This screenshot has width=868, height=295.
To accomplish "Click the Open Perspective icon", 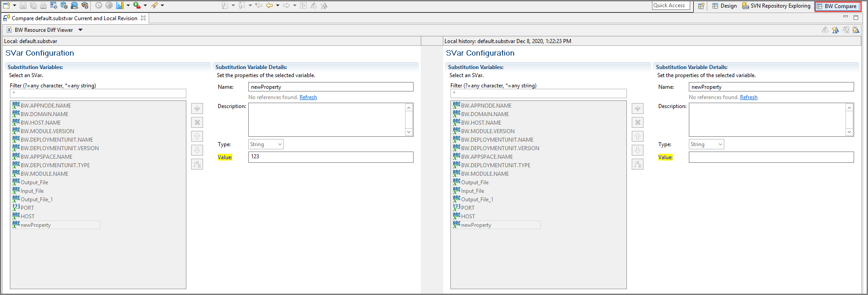I will 701,6.
